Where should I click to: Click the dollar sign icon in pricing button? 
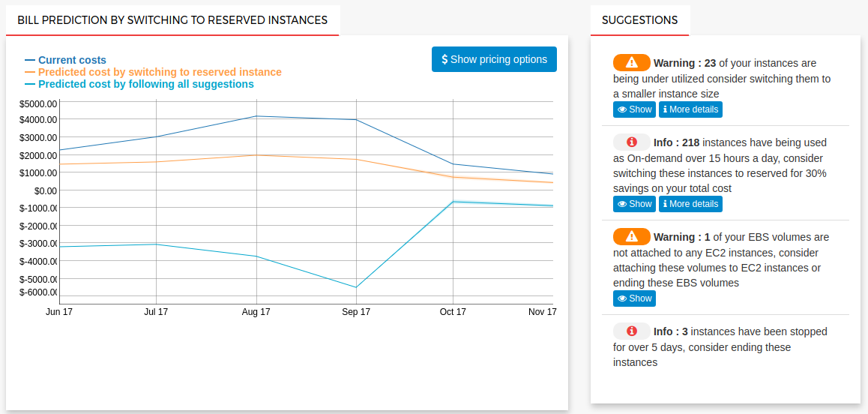[444, 59]
